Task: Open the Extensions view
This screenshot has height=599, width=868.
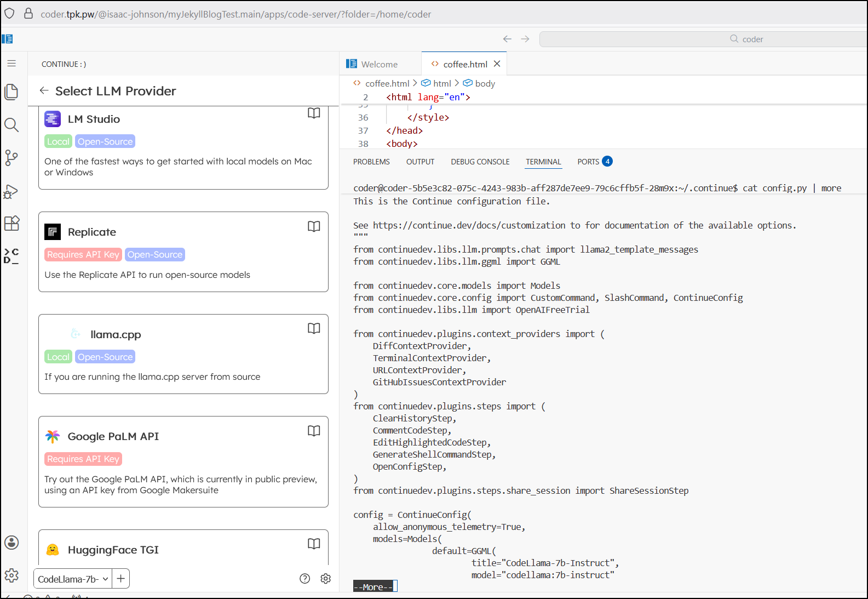Action: point(12,223)
